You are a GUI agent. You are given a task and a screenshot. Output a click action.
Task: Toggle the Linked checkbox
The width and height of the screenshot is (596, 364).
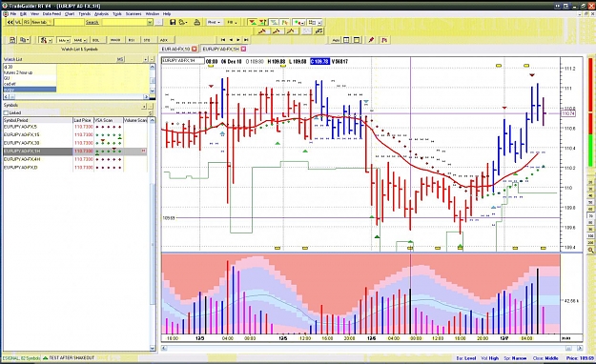point(6,112)
